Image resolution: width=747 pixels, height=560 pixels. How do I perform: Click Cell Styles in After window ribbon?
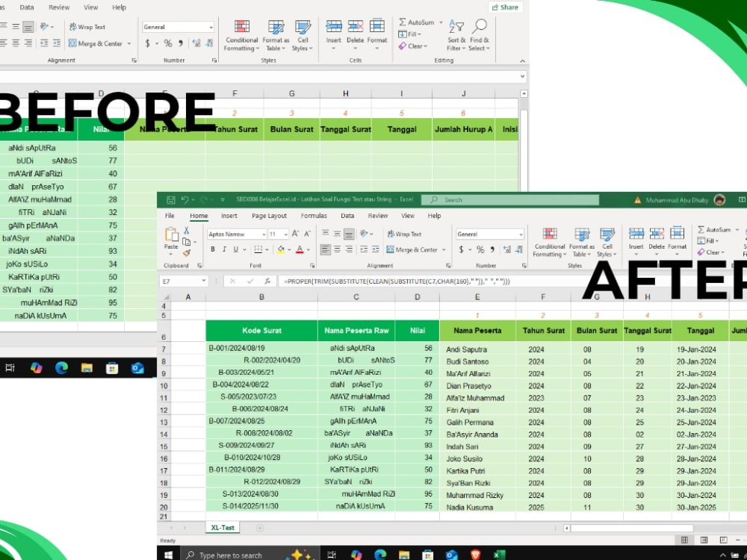coord(607,243)
